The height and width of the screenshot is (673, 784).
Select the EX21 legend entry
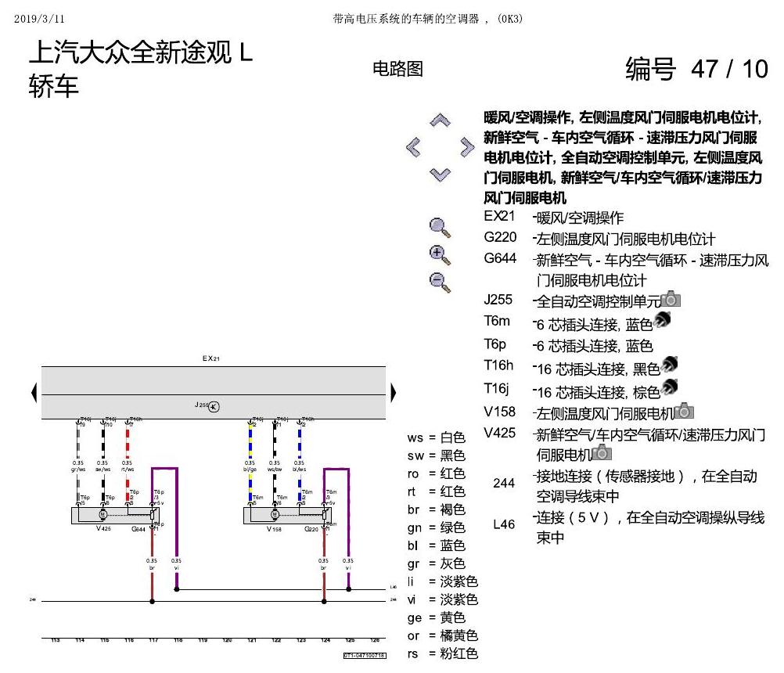click(553, 217)
